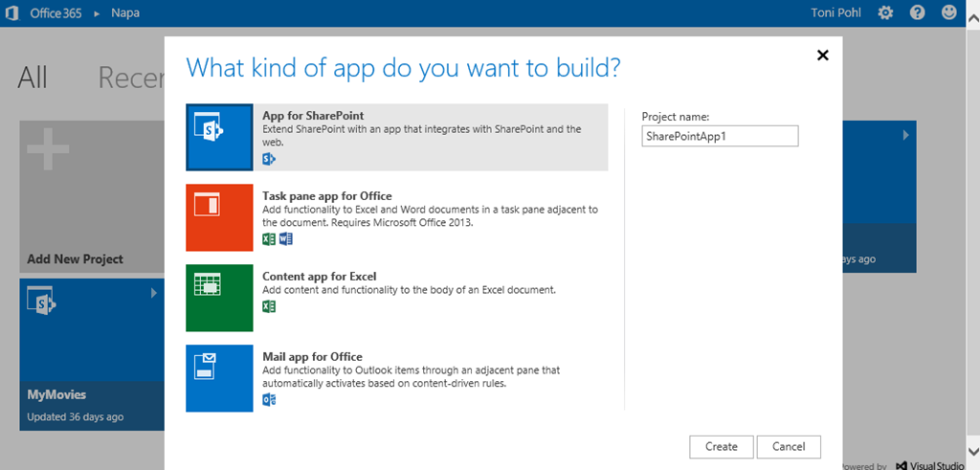Choose the Task pane app for Office icon
Screen dimensions: 980x470
[219, 217]
